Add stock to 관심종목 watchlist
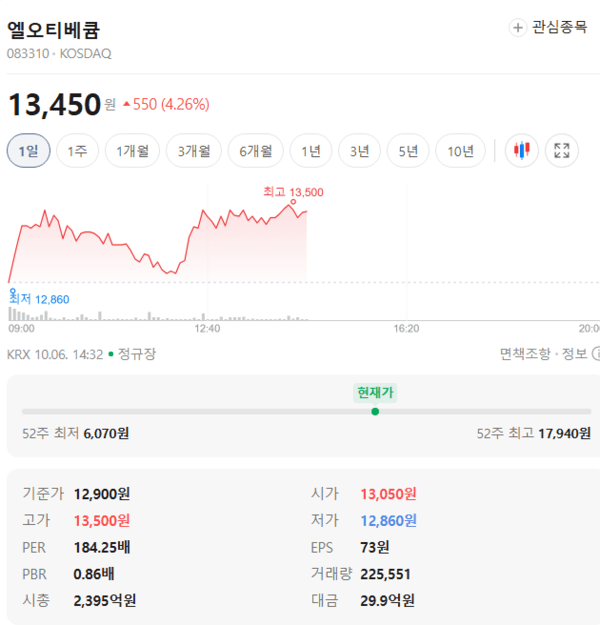 [548, 28]
